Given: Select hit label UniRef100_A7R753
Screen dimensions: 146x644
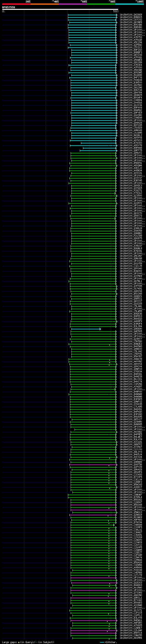Looking at the screenshot, I should click(x=131, y=37).
